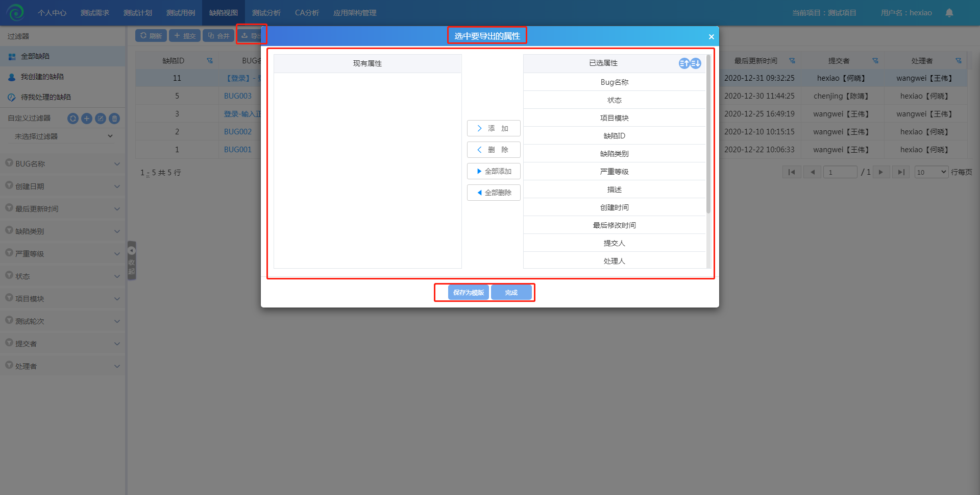Viewport: 980px width, 495px height.
Task: Open the BUG003 defect link
Action: click(238, 96)
